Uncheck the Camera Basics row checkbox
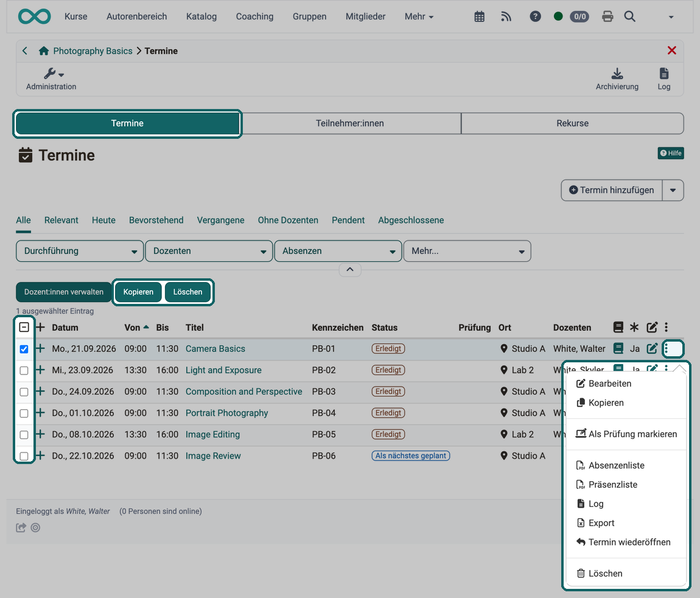This screenshot has height=598, width=700. pos(24,349)
